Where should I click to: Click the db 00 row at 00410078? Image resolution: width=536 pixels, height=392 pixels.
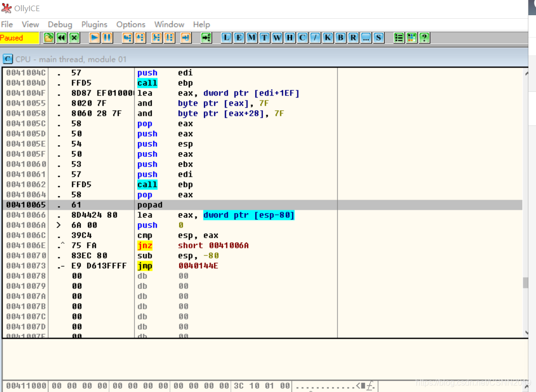click(262, 276)
